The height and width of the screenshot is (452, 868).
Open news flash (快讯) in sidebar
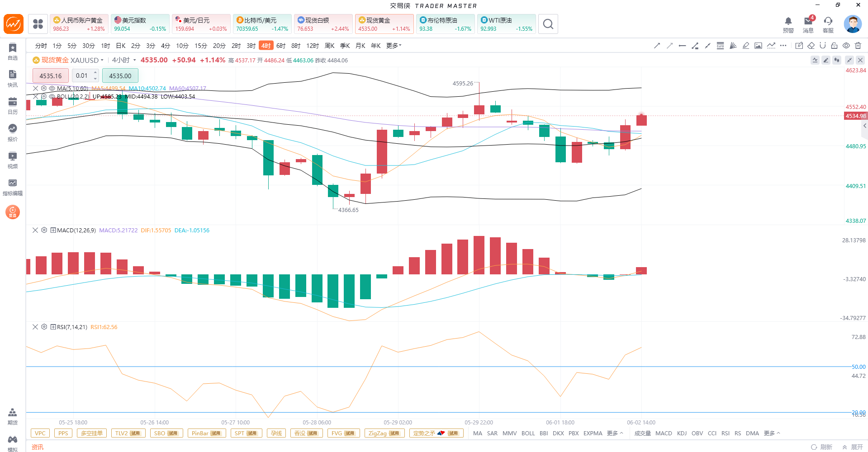point(13,79)
